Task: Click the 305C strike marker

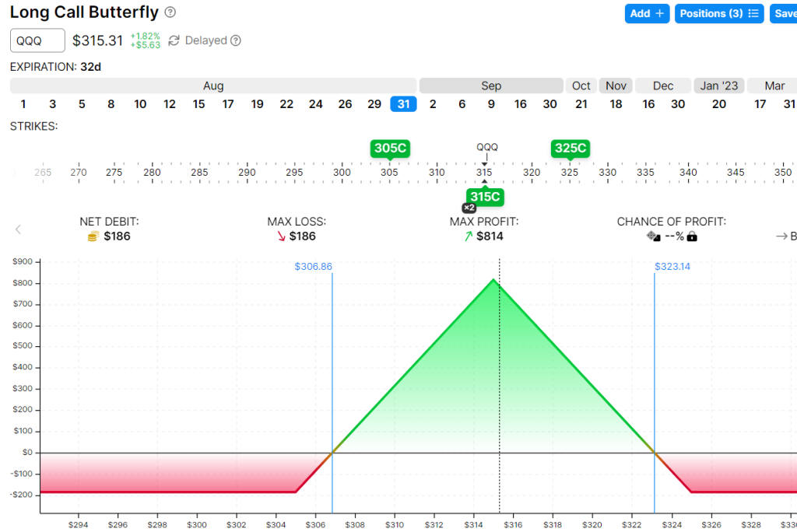Action: 390,148
